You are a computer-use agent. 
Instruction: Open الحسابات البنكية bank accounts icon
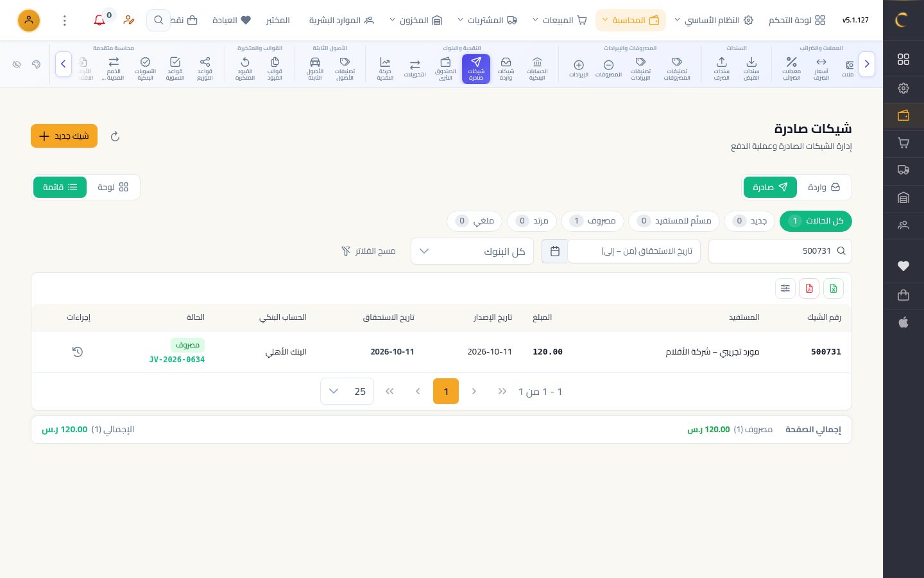537,69
